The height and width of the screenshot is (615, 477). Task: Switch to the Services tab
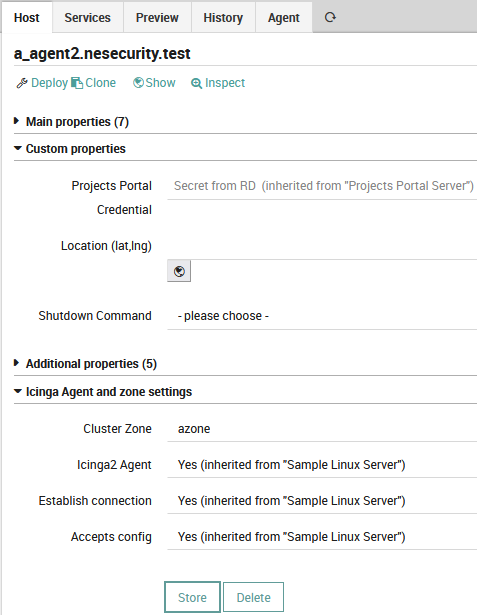(x=87, y=18)
